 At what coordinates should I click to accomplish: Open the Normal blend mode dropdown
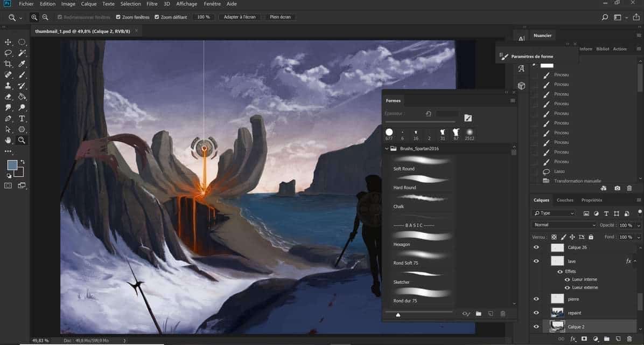564,225
